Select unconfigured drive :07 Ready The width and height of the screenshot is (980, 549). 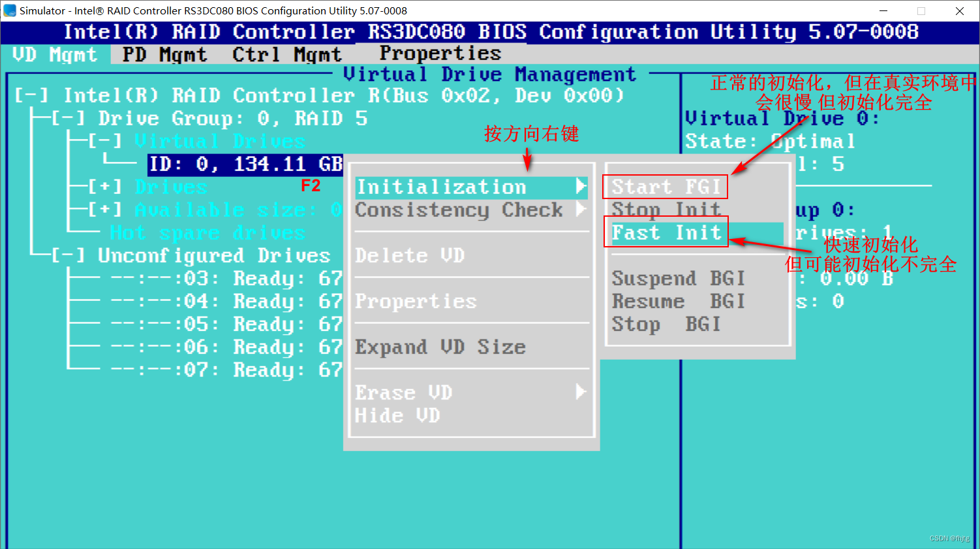[226, 369]
